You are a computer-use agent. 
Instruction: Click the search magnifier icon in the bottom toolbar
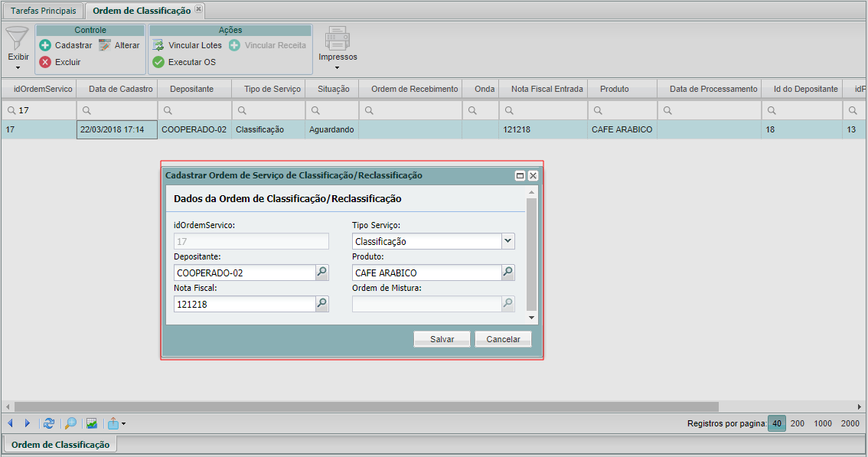pyautogui.click(x=70, y=423)
